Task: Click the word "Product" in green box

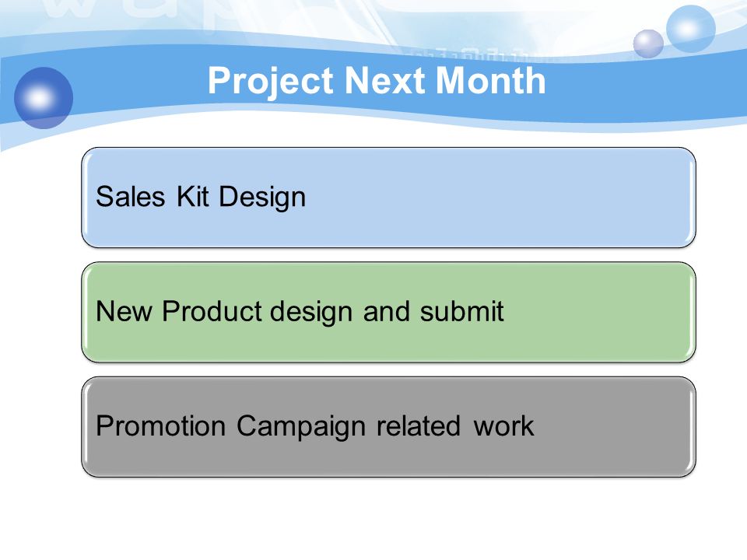Action: coord(211,311)
